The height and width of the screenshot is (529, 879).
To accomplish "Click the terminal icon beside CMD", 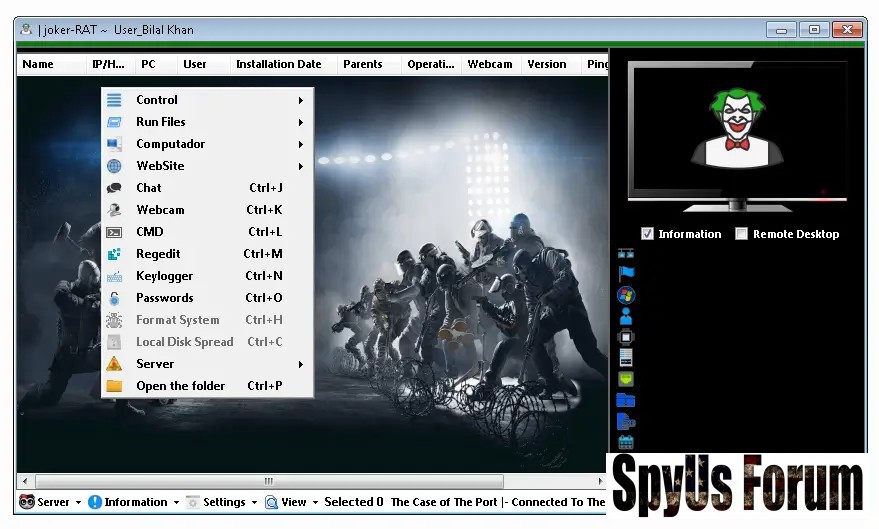I will [x=115, y=232].
